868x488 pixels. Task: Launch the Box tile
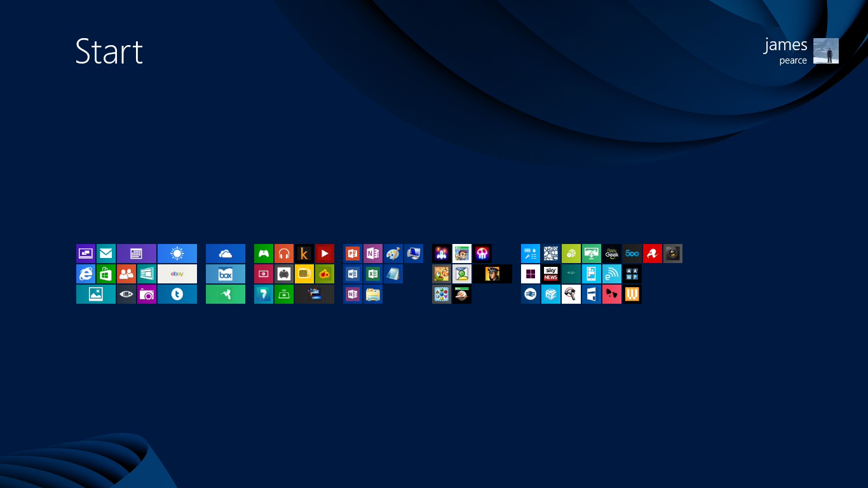[x=226, y=274]
